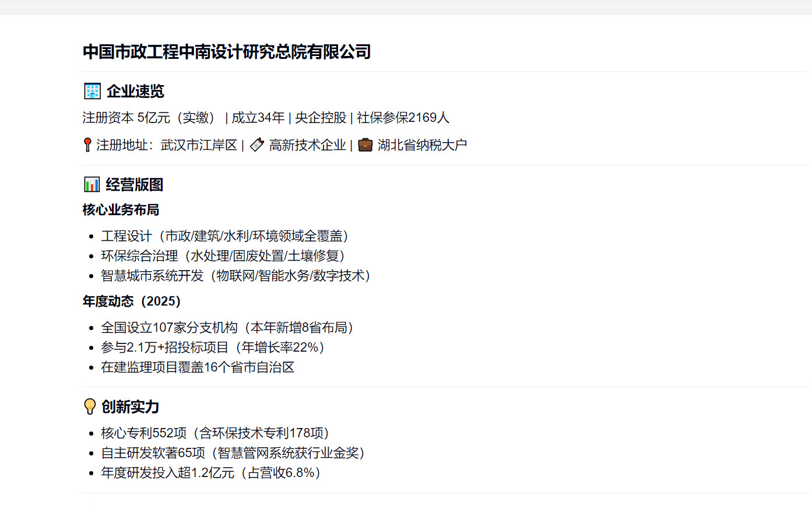Click the line 自主研发软著65项
812x505 pixels.
(x=233, y=453)
